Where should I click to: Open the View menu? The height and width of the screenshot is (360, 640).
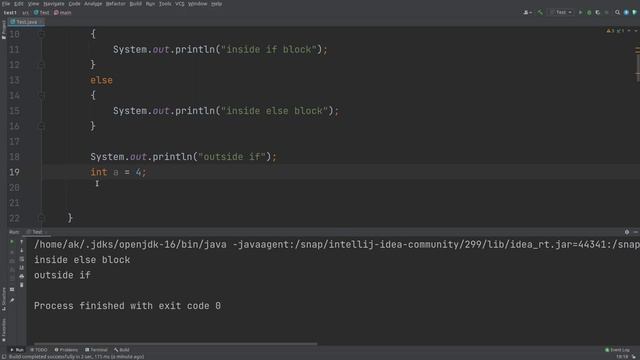point(33,4)
